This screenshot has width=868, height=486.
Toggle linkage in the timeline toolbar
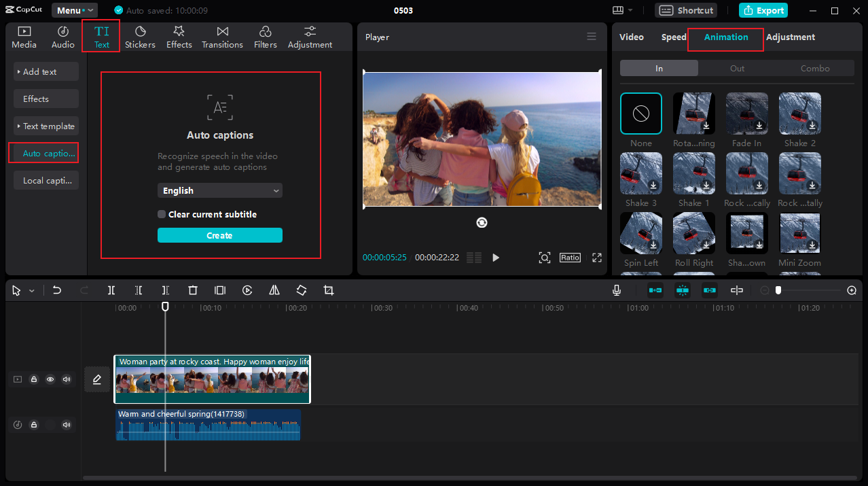[710, 290]
